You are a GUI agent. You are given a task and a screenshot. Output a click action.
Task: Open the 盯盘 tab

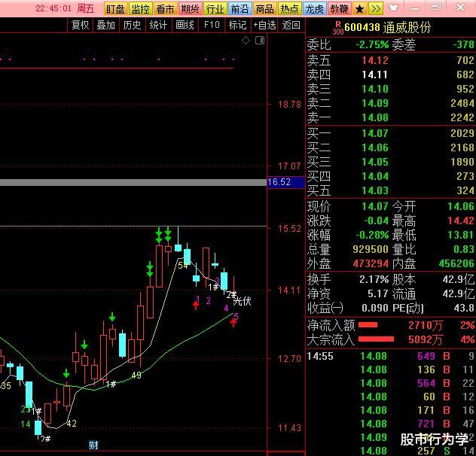116,9
